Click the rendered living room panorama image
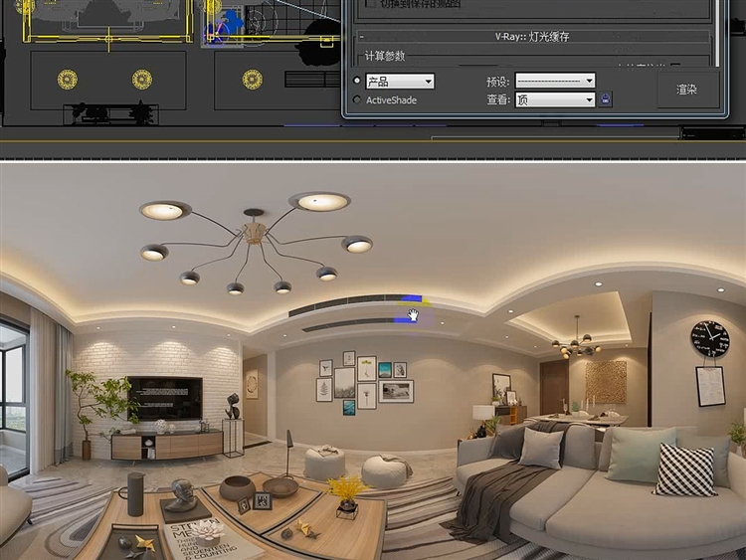 pos(373,362)
